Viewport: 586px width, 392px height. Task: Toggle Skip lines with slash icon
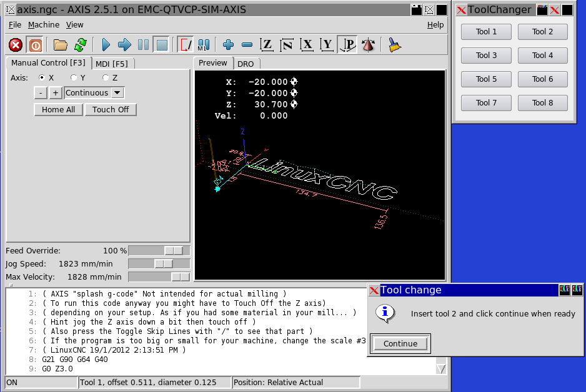point(186,45)
